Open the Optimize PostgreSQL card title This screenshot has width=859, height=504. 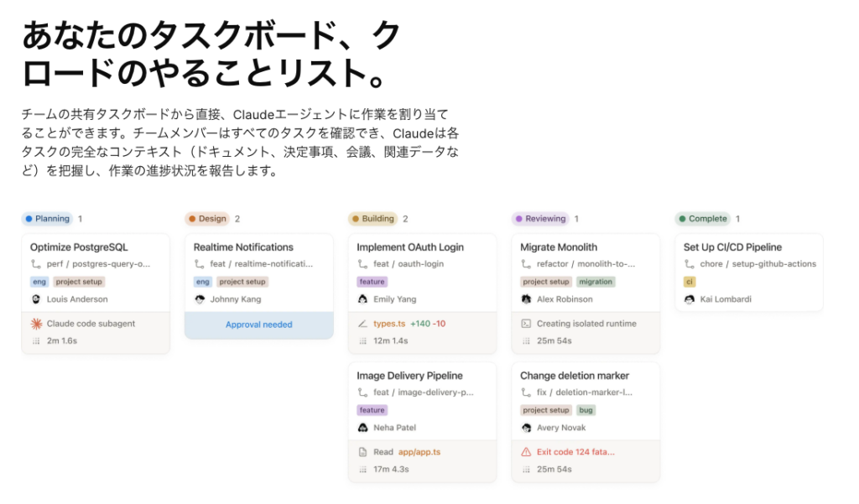click(79, 247)
